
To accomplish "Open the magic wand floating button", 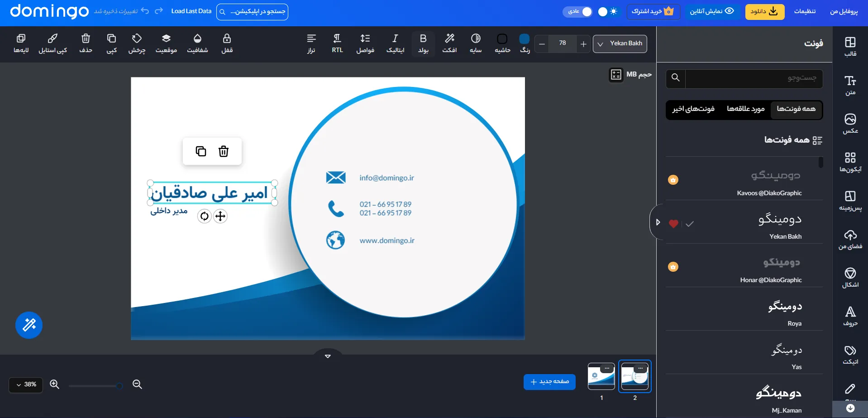I will coord(29,325).
